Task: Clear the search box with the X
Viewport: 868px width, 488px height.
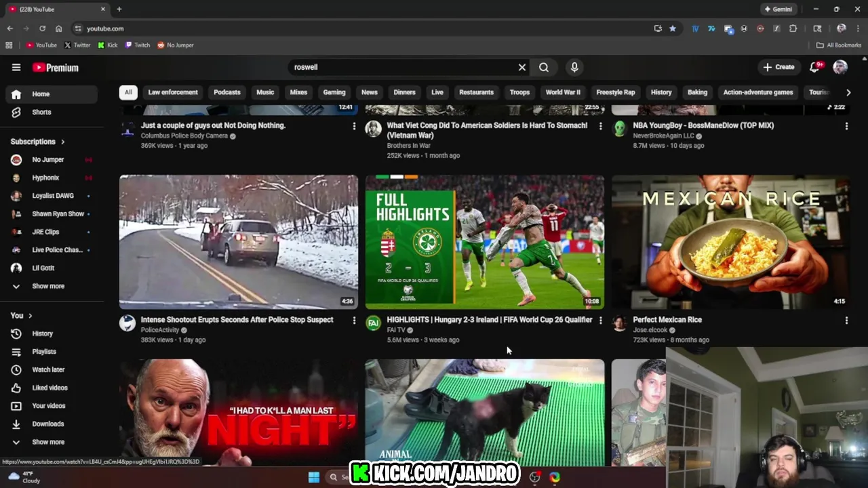Action: [x=522, y=67]
